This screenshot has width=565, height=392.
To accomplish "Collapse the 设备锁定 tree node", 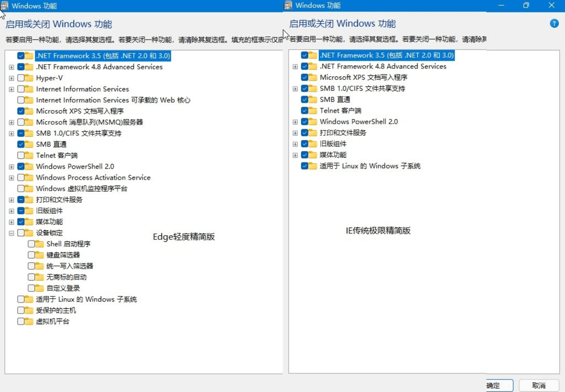I will (x=11, y=233).
